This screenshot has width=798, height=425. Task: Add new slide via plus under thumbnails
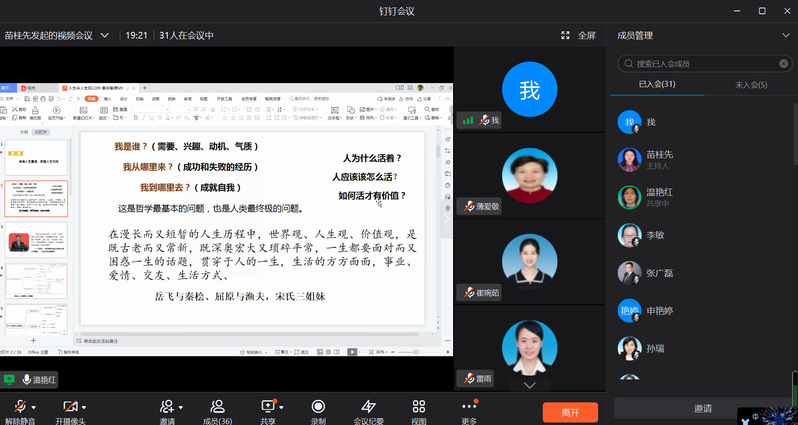[34, 341]
